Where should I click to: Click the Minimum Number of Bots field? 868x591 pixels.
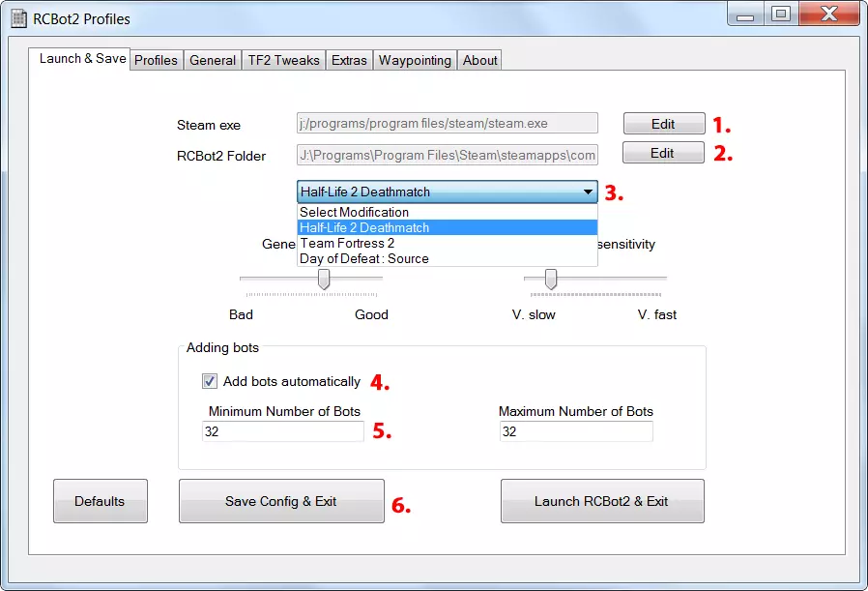[x=283, y=431]
